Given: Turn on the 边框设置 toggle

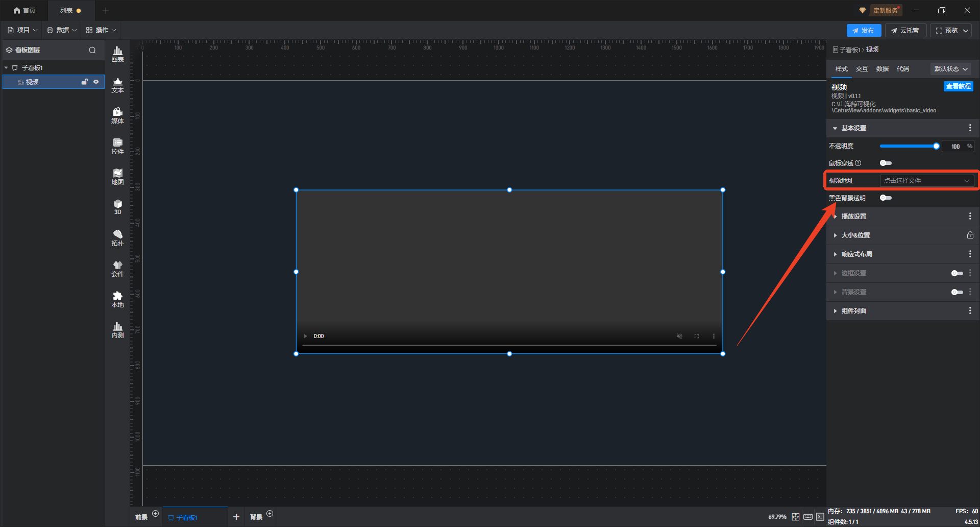Looking at the screenshot, I should [957, 273].
